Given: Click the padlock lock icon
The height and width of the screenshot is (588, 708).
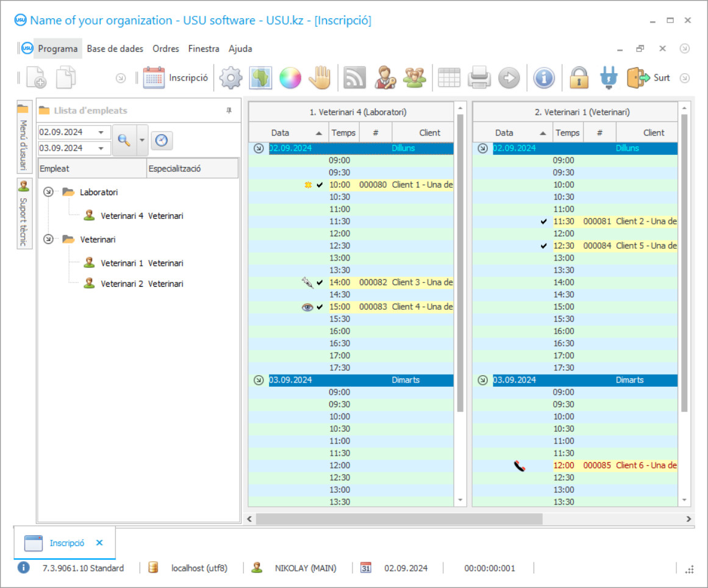Looking at the screenshot, I should 579,78.
